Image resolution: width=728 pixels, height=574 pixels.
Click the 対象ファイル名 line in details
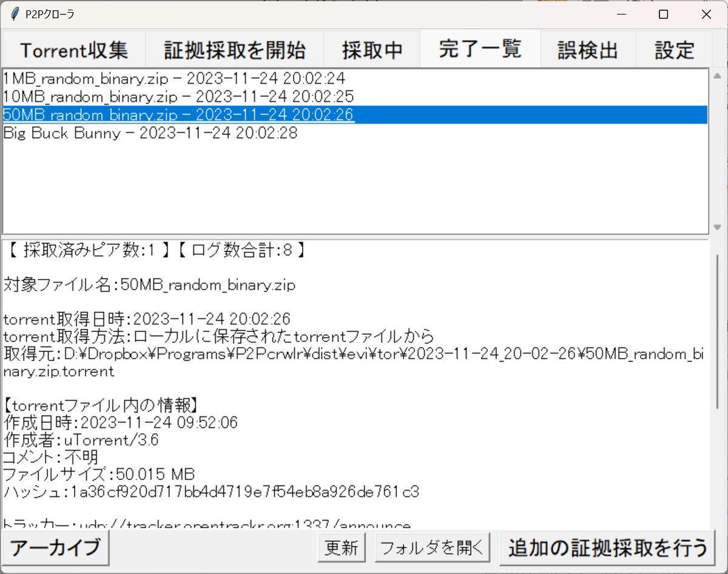[149, 285]
